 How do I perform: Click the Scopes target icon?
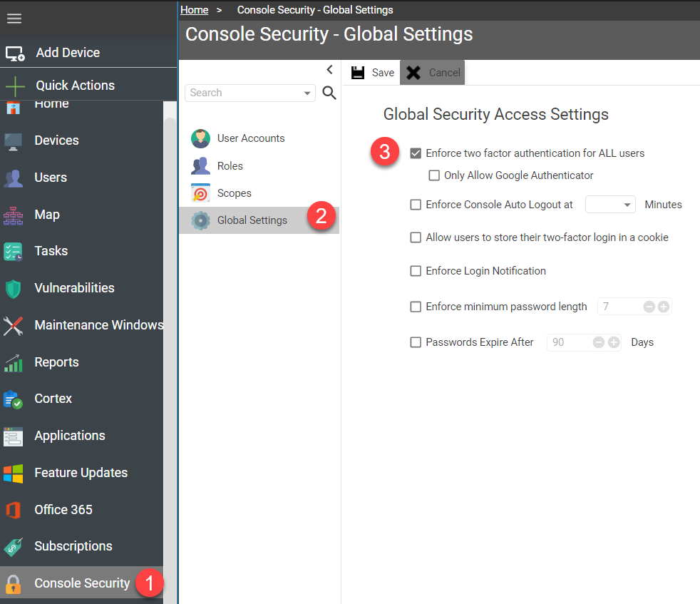(x=200, y=193)
